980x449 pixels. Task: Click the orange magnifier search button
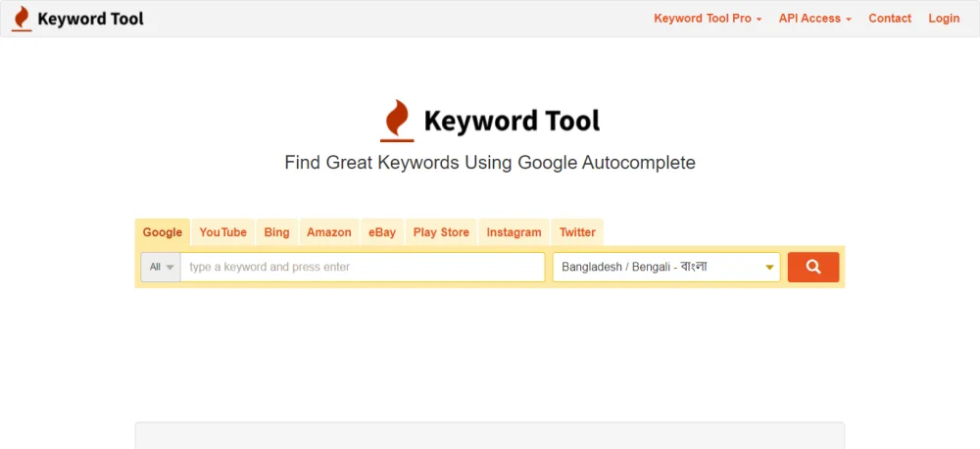tap(812, 267)
